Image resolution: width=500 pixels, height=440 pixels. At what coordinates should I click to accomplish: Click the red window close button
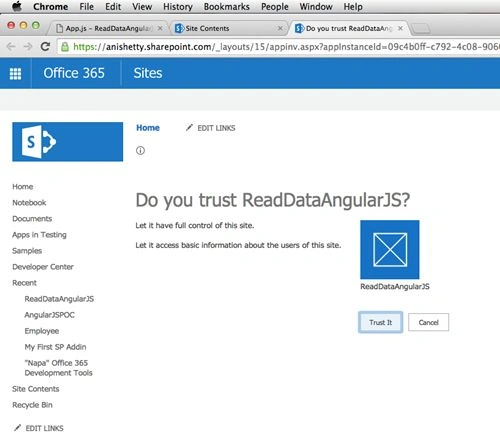tap(11, 25)
